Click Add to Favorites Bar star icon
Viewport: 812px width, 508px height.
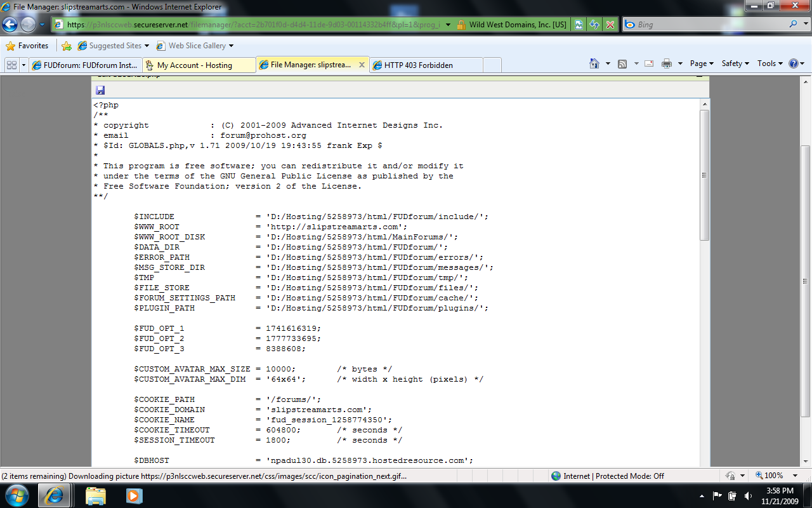point(66,46)
